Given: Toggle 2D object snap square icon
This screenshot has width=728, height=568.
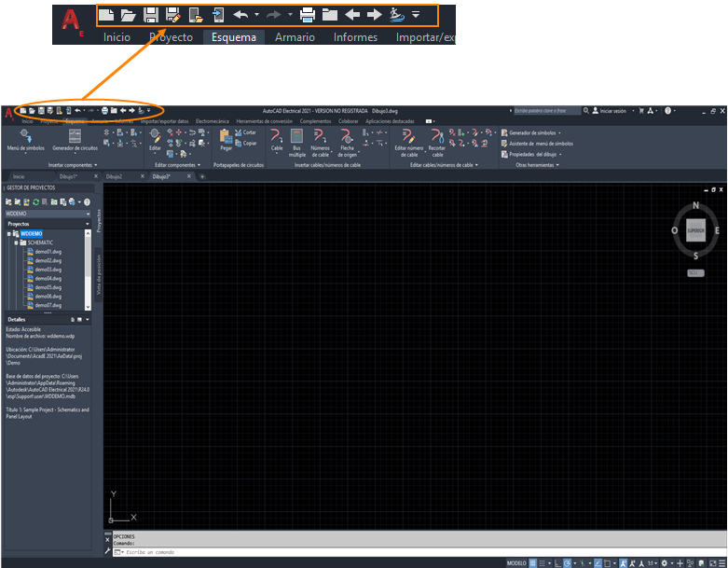Looking at the screenshot, I should tap(607, 563).
